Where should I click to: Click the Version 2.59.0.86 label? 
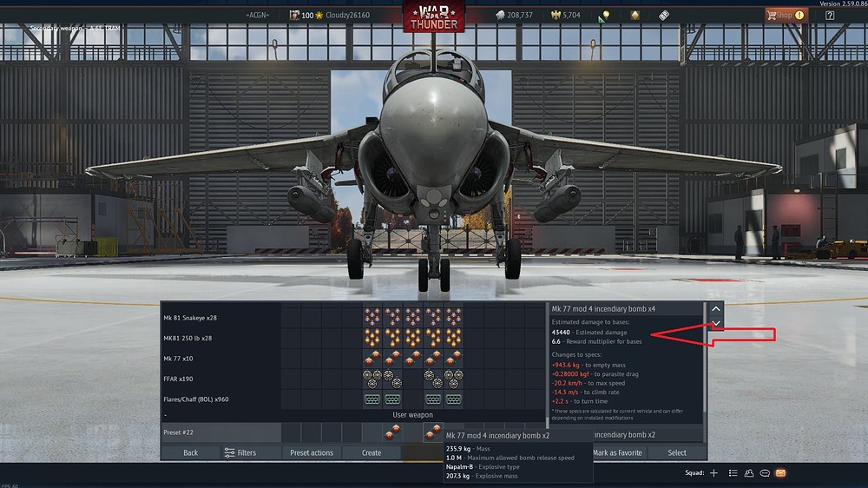click(x=843, y=3)
